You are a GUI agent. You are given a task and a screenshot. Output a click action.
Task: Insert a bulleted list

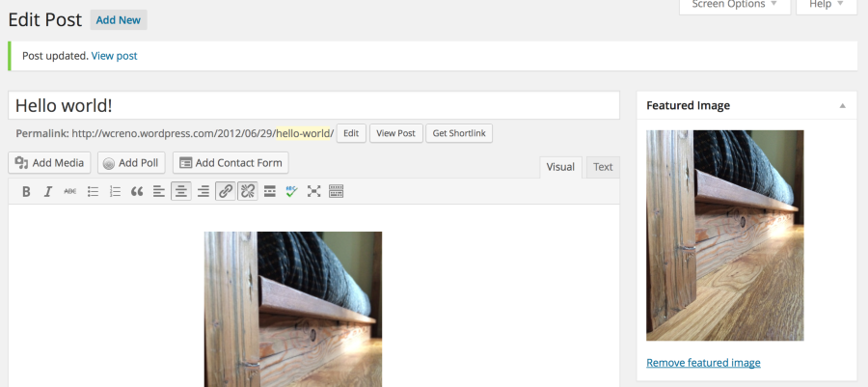[94, 192]
